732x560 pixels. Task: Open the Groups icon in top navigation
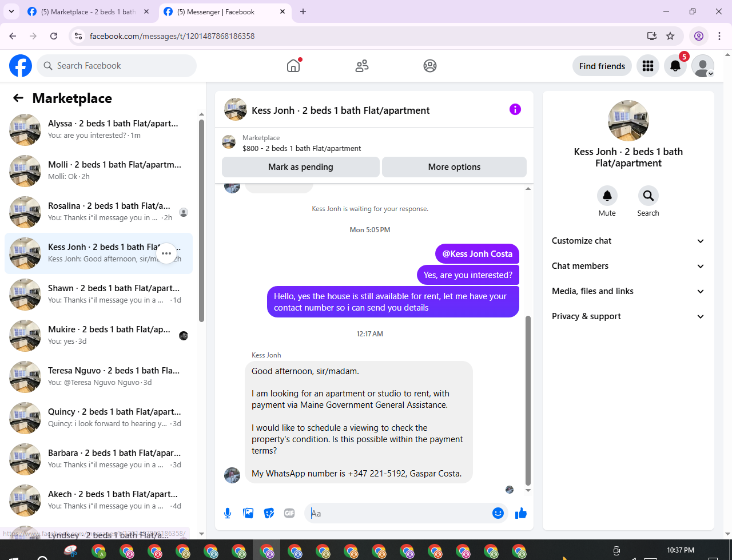(430, 66)
